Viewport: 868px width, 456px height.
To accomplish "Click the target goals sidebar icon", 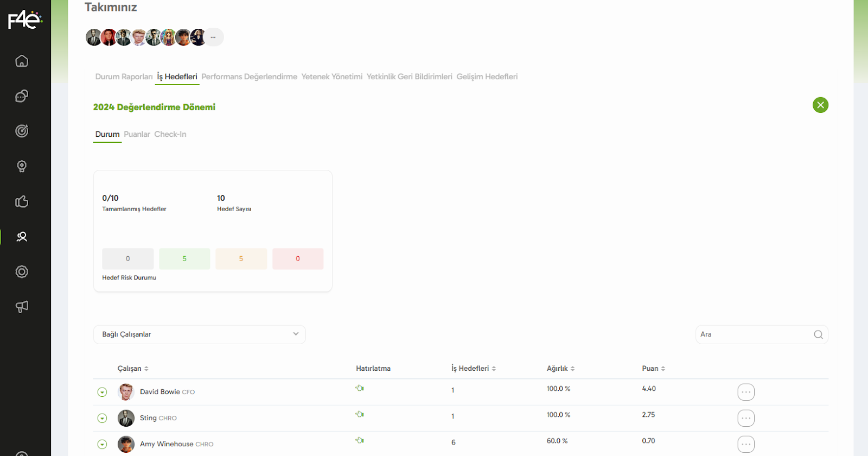I will (22, 131).
